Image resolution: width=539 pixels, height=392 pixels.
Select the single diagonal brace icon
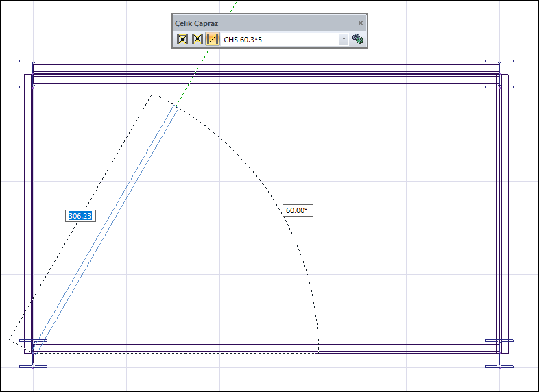(x=213, y=39)
